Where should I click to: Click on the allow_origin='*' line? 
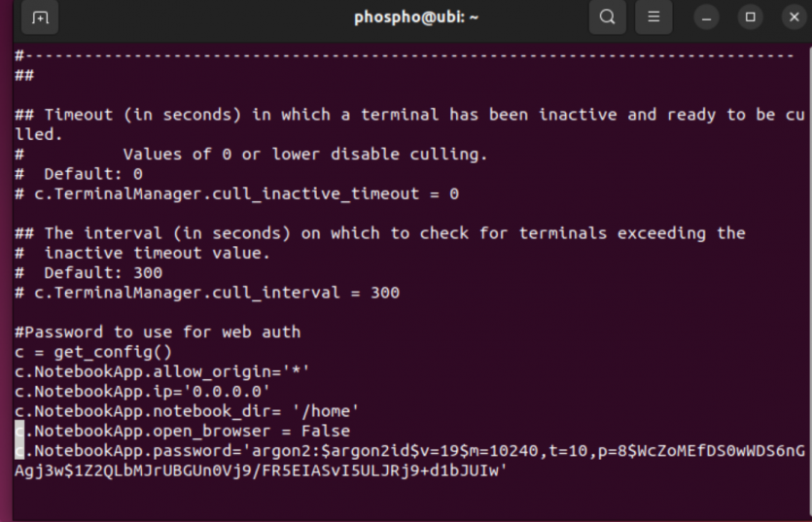162,371
